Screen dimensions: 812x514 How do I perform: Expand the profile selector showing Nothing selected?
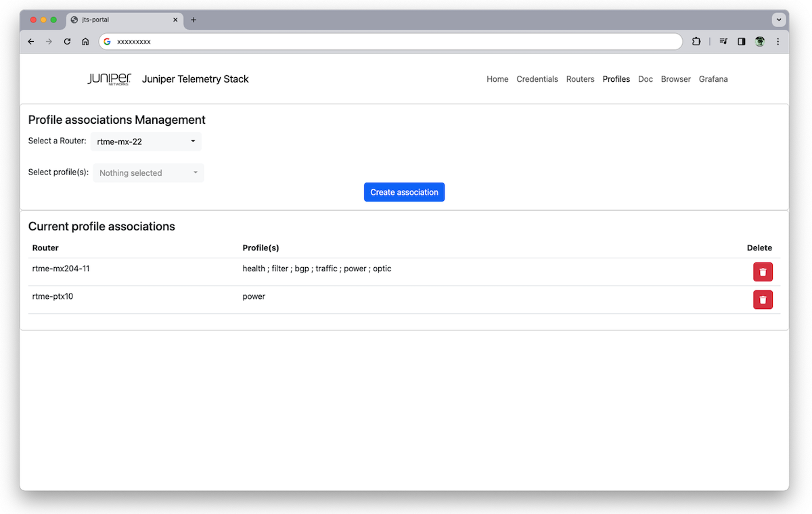(x=148, y=172)
